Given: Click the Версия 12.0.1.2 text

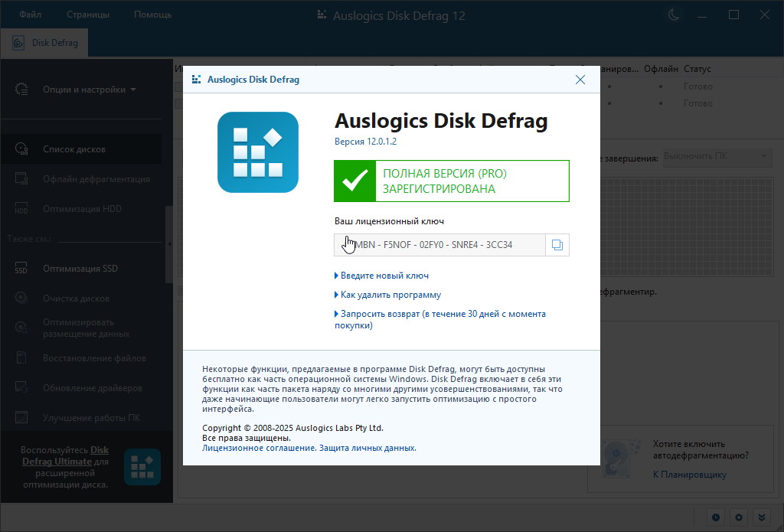Looking at the screenshot, I should click(x=365, y=142).
